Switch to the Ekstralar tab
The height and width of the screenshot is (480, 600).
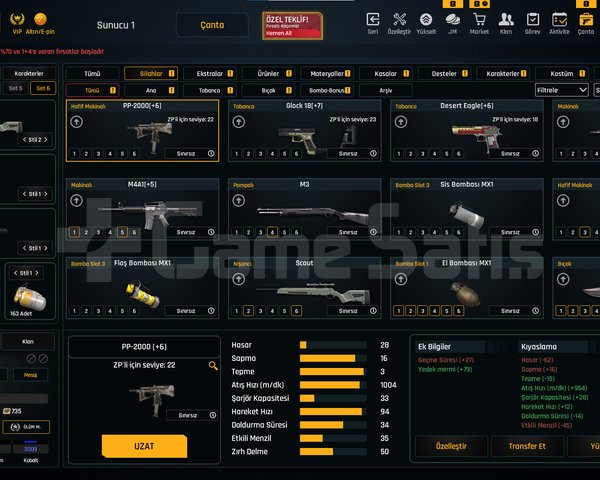coord(210,73)
